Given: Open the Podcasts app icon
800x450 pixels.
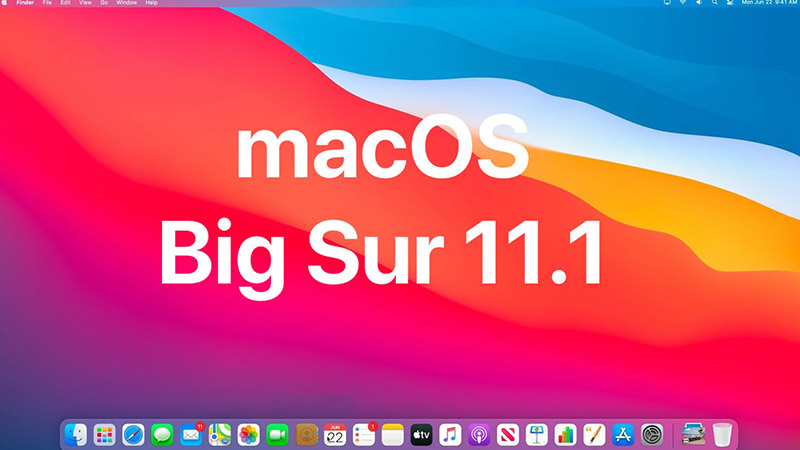Looking at the screenshot, I should (479, 435).
